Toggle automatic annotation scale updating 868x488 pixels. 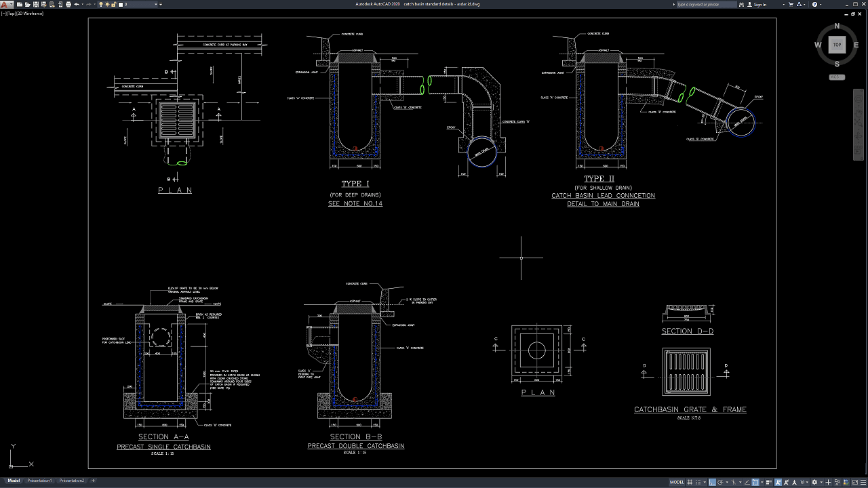pos(786,482)
